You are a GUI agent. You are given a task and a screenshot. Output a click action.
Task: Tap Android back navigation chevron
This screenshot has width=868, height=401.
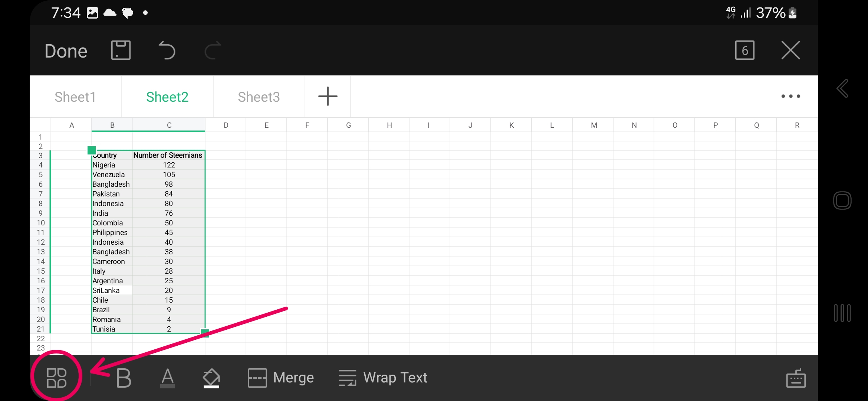pos(842,88)
